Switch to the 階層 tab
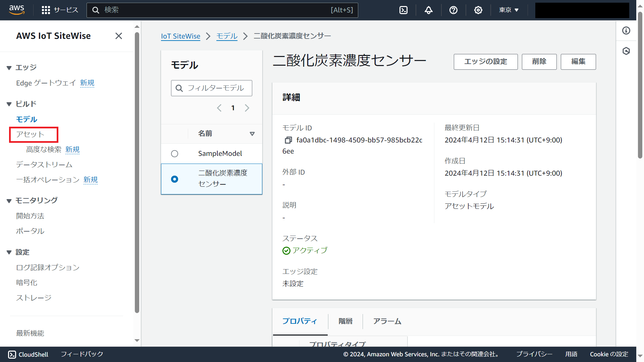 click(x=345, y=321)
